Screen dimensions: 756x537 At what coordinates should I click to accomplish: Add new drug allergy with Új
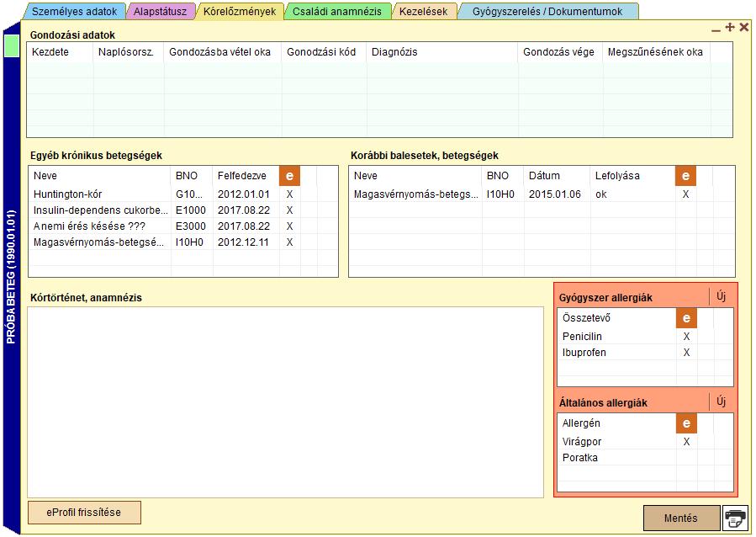(721, 296)
